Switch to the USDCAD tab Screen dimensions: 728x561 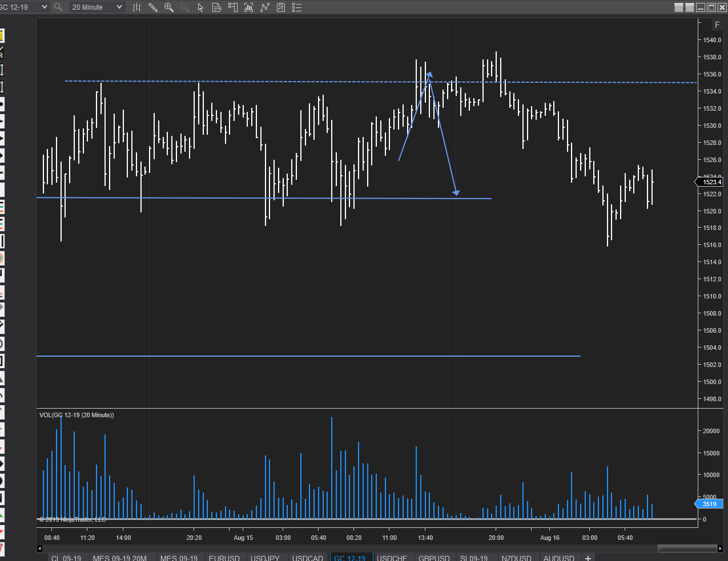(308, 558)
